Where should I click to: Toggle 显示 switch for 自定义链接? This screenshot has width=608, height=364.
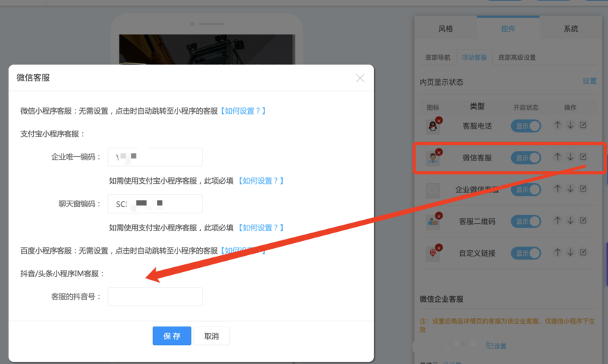click(526, 253)
